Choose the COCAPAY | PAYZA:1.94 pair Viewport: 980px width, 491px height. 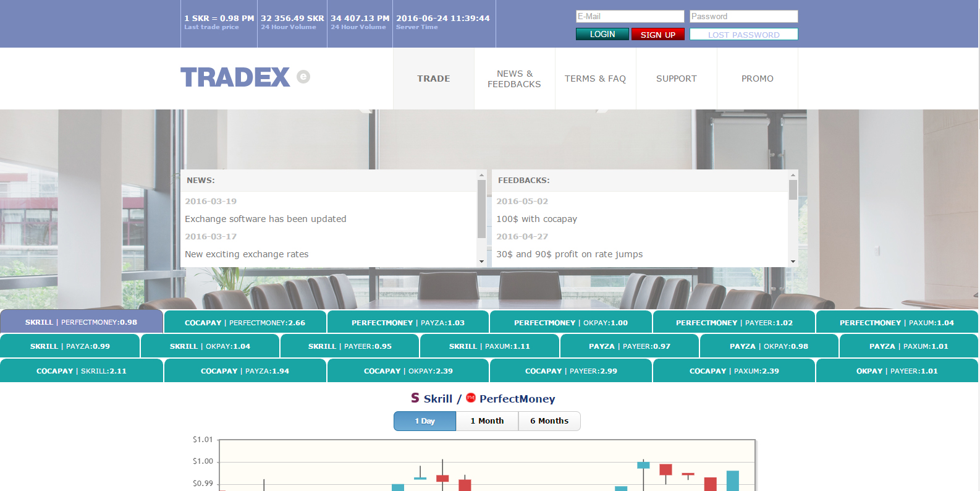(x=245, y=371)
